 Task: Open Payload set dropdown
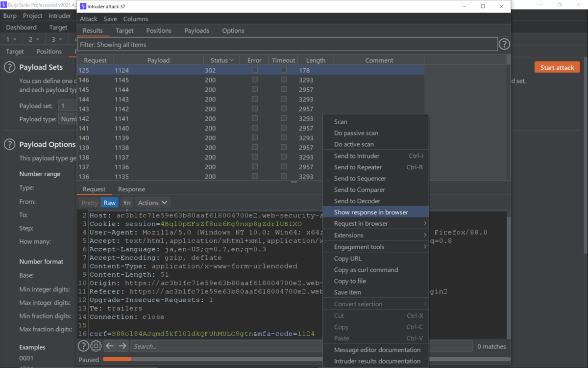68,105
